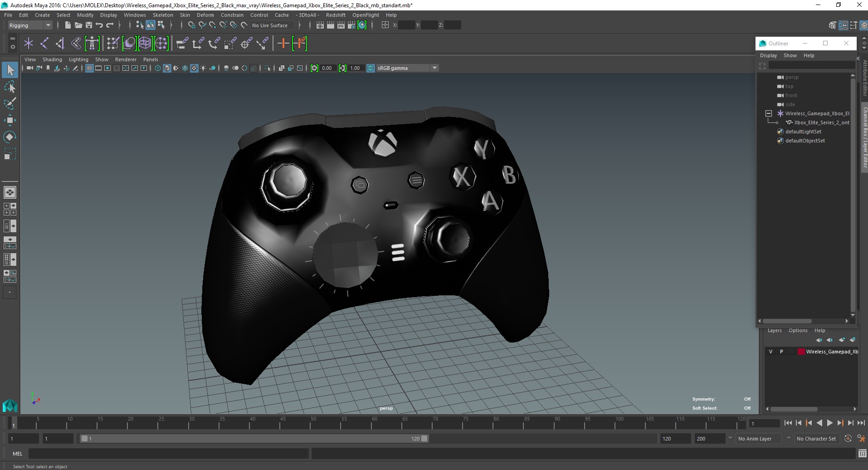Click the No Live Surface field
This screenshot has width=868, height=470.
[272, 25]
